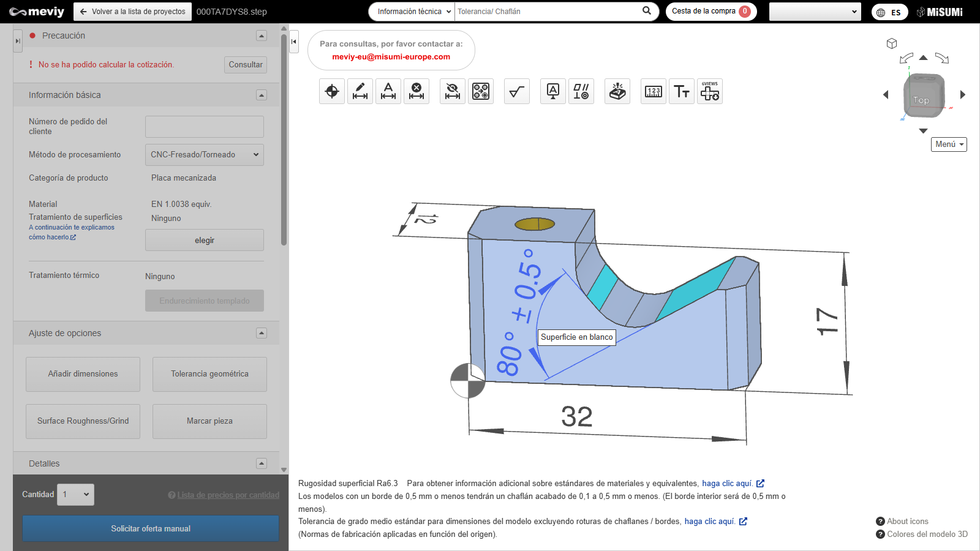The image size is (980, 551).
Task: Click the Solicitar oferta manual button
Action: click(151, 528)
